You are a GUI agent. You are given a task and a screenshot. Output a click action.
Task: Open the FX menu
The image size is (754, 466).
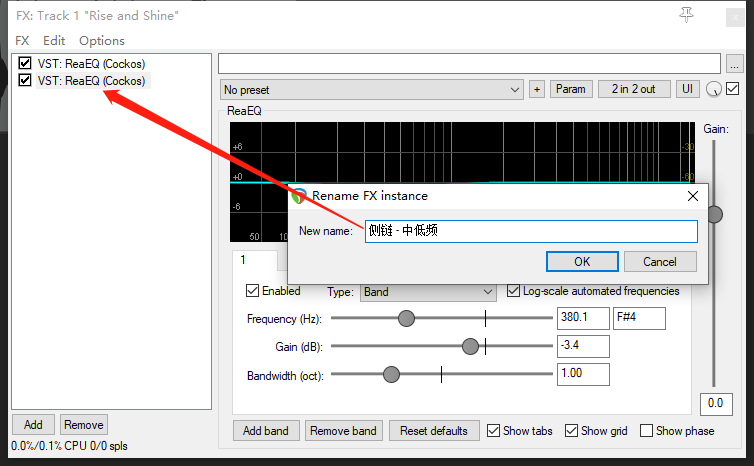click(x=22, y=40)
